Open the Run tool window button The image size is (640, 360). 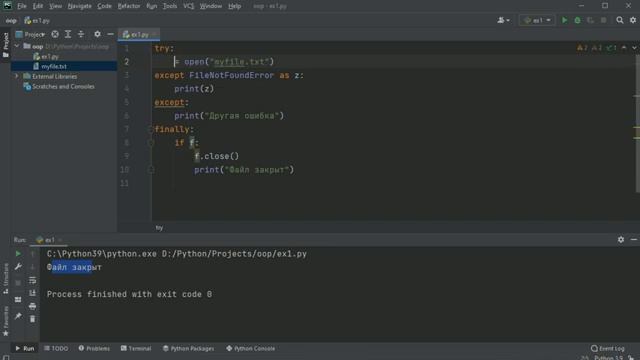pyautogui.click(x=24, y=348)
